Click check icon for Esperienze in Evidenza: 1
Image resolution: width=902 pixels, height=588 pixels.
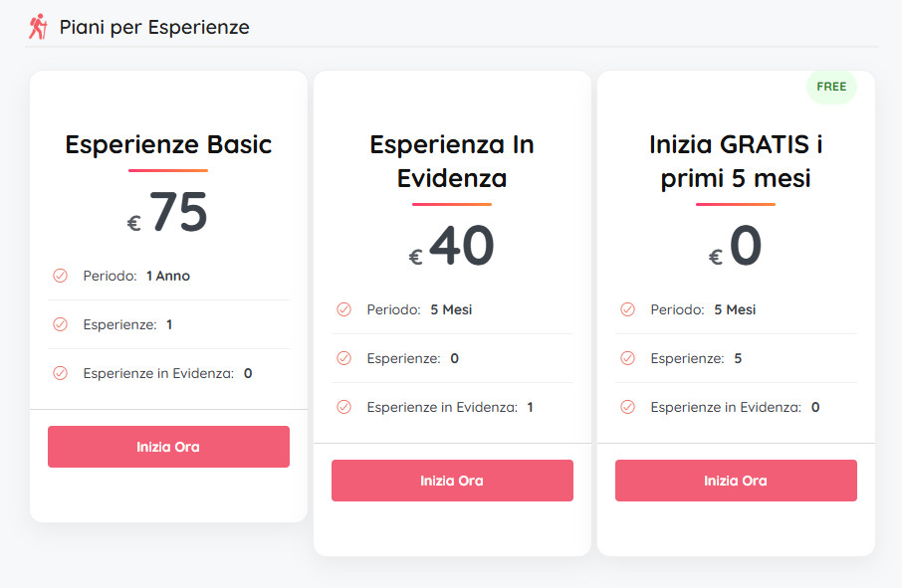(x=343, y=407)
